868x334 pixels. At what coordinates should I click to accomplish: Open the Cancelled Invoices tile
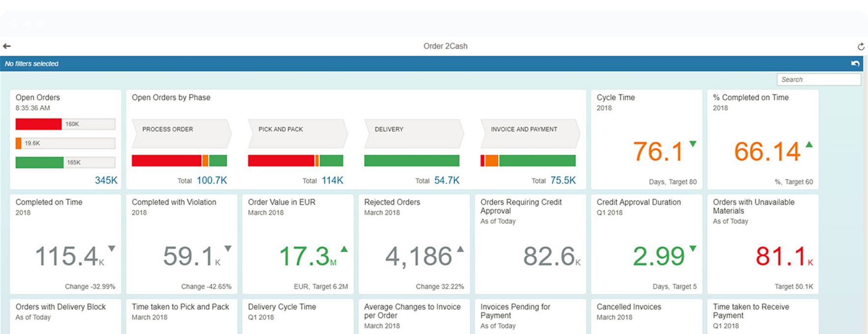(x=646, y=316)
